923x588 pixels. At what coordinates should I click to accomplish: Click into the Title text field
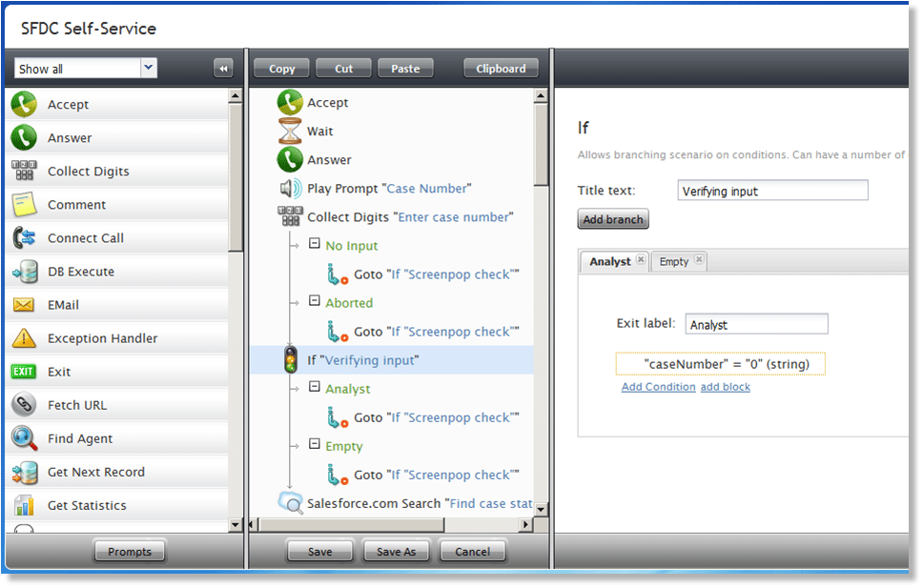pyautogui.click(x=772, y=191)
